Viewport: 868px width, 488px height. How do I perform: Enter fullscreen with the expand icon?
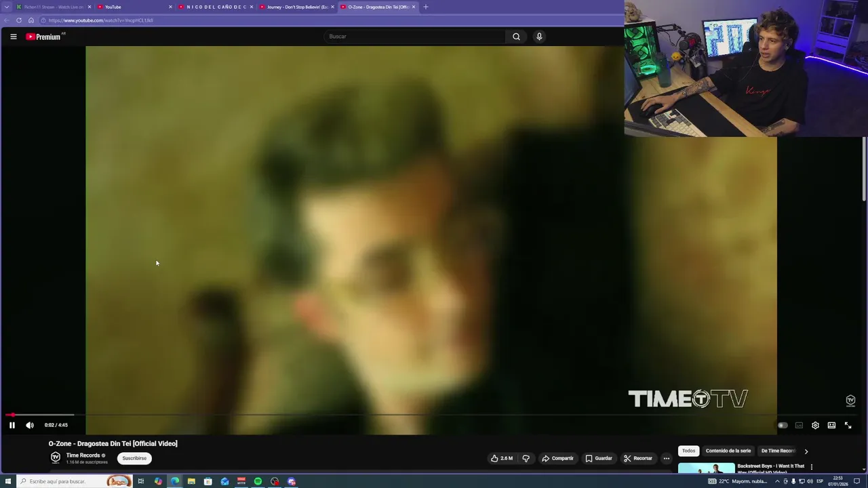pos(848,425)
